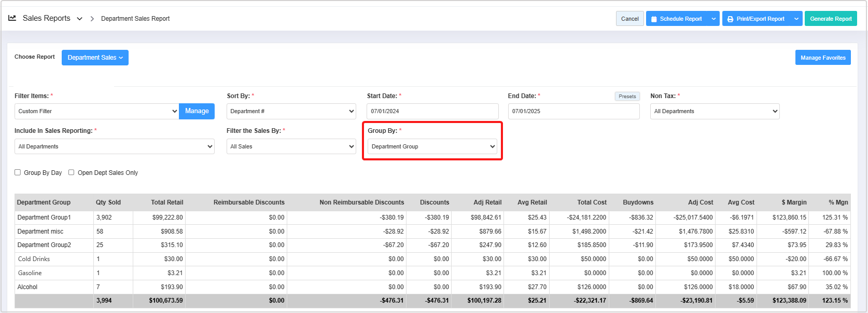Screen dimensions: 868x313
Task: Click the Manage filter button
Action: pyautogui.click(x=197, y=111)
